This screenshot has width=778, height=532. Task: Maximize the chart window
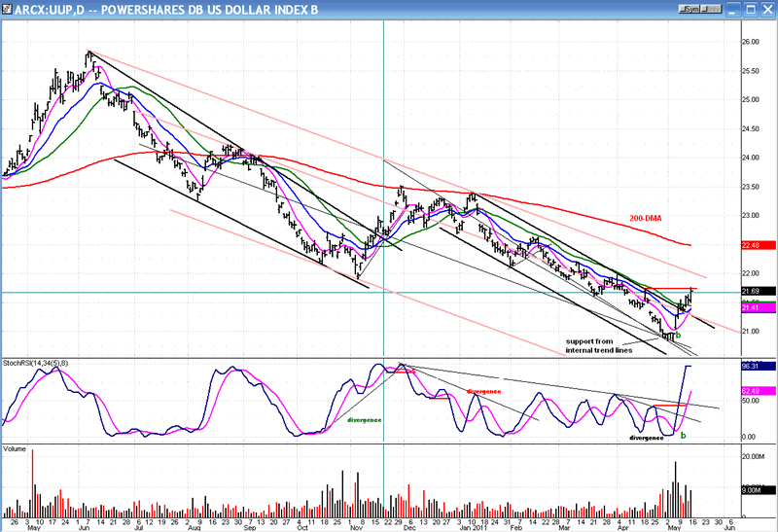[752, 10]
